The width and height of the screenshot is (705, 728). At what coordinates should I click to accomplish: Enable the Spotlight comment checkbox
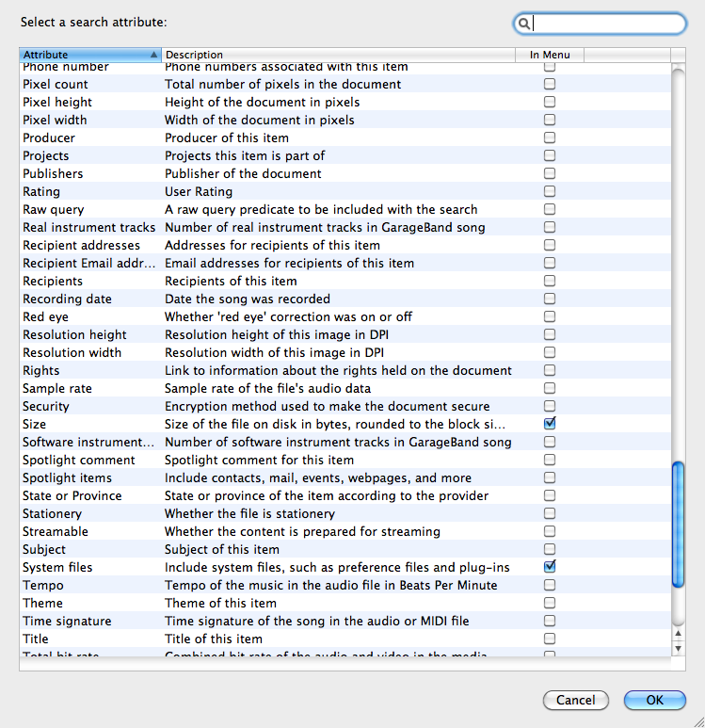550,460
